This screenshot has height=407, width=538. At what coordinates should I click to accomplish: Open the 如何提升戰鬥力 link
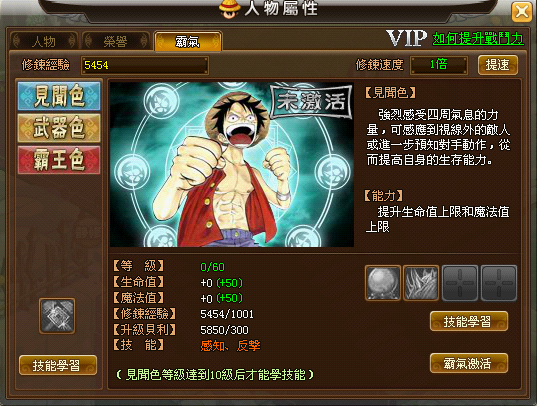pyautogui.click(x=478, y=38)
